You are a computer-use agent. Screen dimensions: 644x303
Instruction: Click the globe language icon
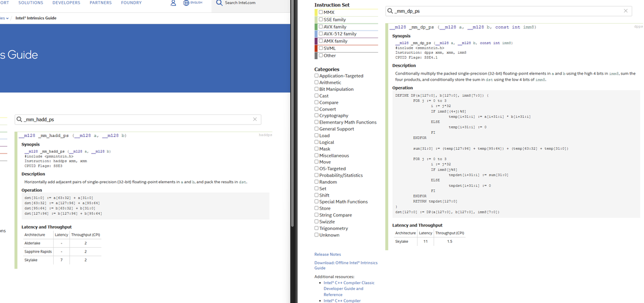tap(186, 3)
